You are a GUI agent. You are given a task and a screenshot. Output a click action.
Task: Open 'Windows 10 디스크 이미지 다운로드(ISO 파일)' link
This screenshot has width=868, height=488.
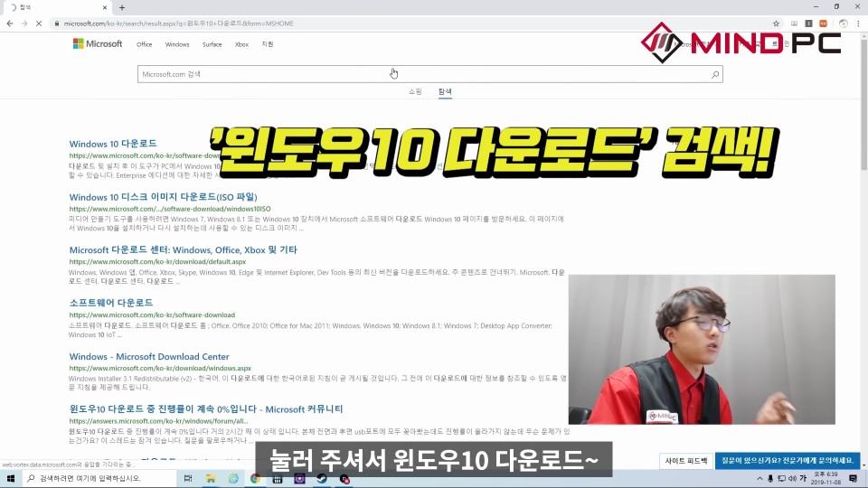pos(164,196)
